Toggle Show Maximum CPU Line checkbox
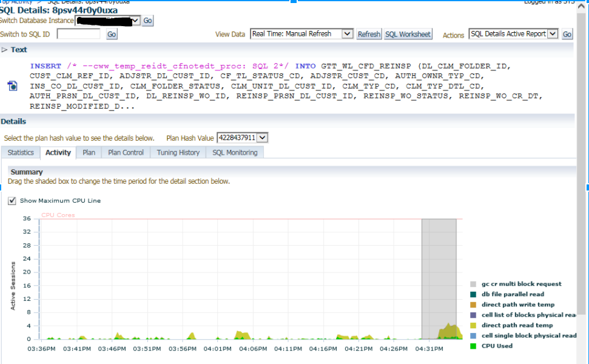The height and width of the screenshot is (364, 589). (x=12, y=201)
